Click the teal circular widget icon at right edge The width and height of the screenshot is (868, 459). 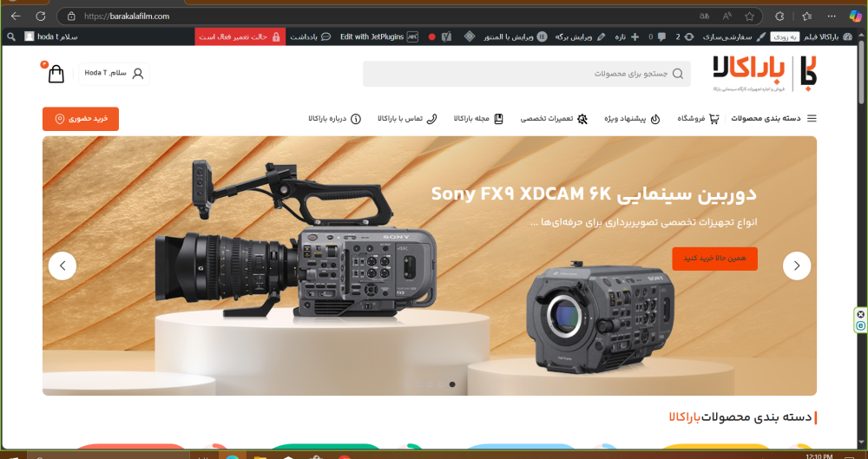click(861, 326)
